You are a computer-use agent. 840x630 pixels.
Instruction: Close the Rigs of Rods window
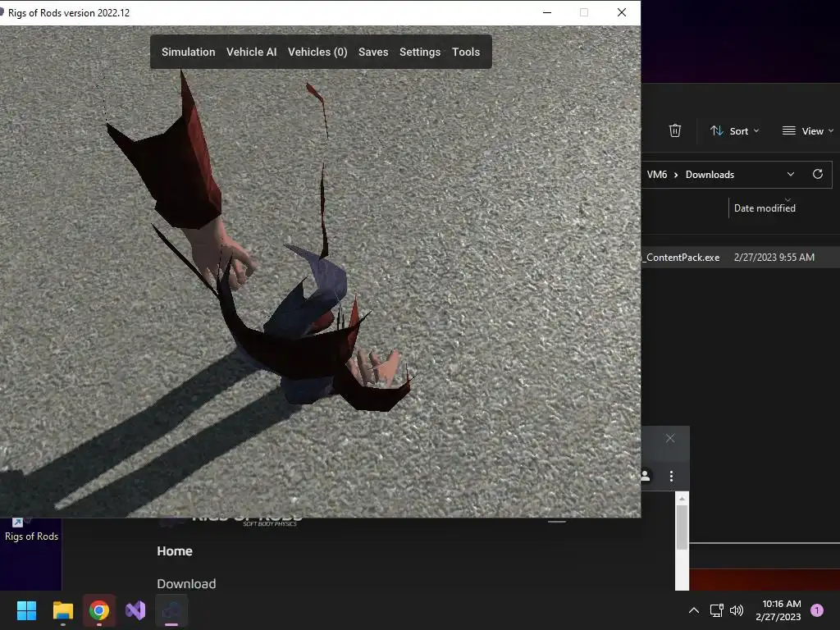pos(622,12)
